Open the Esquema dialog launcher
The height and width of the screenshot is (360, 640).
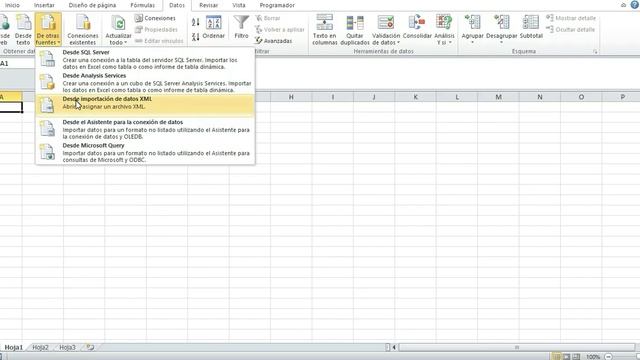click(x=595, y=52)
